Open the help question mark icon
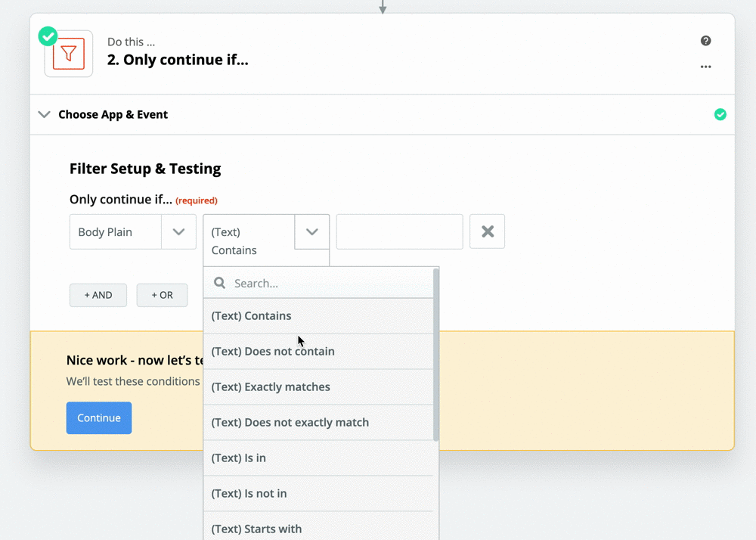756x540 pixels. click(705, 41)
